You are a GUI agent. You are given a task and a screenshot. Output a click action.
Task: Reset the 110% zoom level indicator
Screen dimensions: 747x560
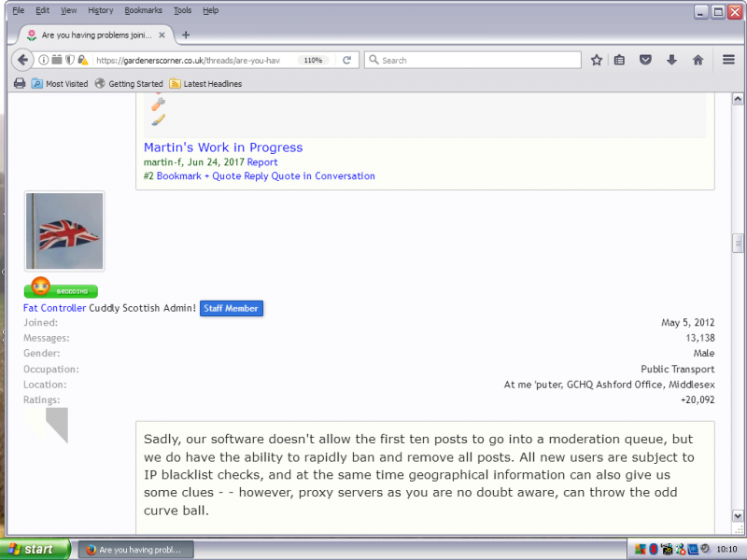click(313, 60)
